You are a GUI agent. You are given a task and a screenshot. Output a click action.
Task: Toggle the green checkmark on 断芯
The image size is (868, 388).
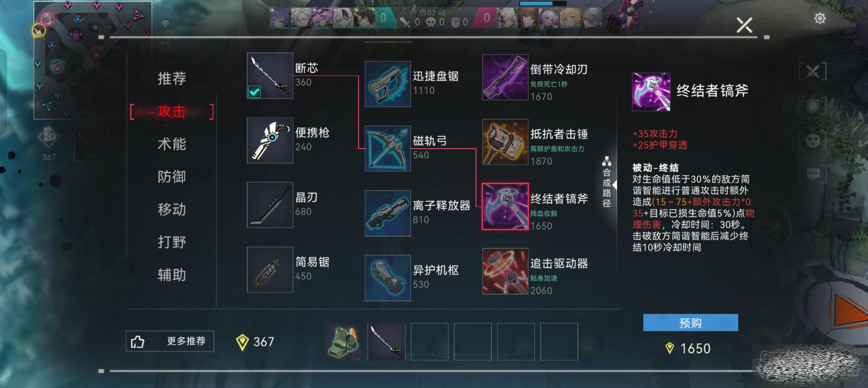pyautogui.click(x=254, y=92)
